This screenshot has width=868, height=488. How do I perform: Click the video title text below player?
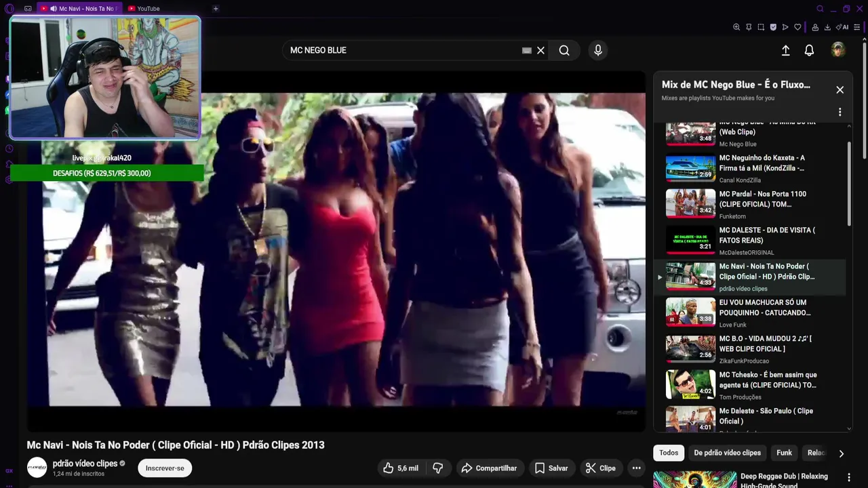pos(176,445)
